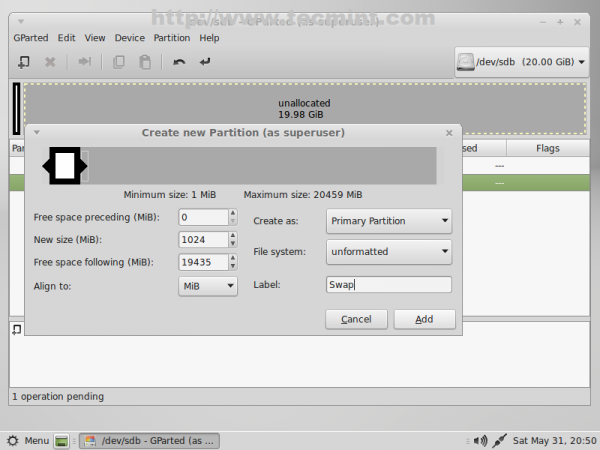
Task: Click the Minimum size 1 MiB text
Action: [x=170, y=195]
